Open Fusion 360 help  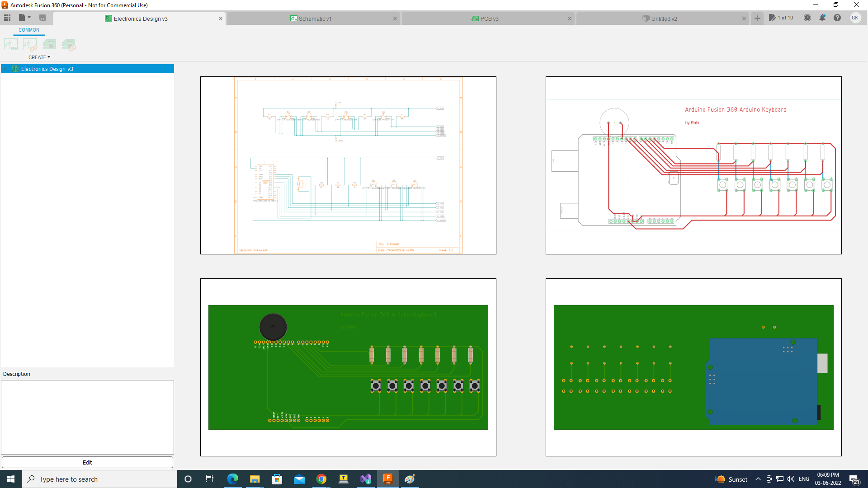(838, 18)
